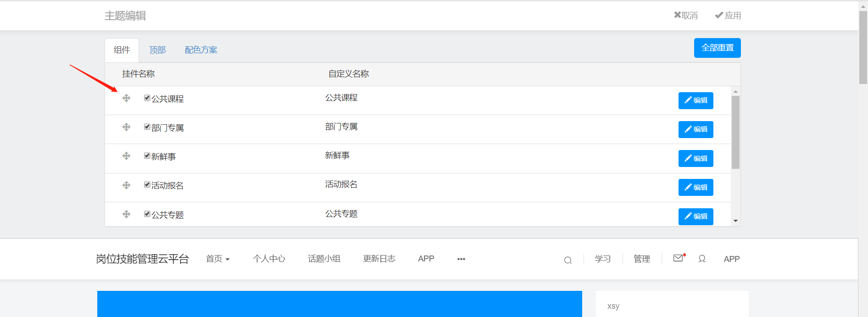Open the search magnifier icon in navbar
This screenshot has width=868, height=317.
(x=568, y=260)
